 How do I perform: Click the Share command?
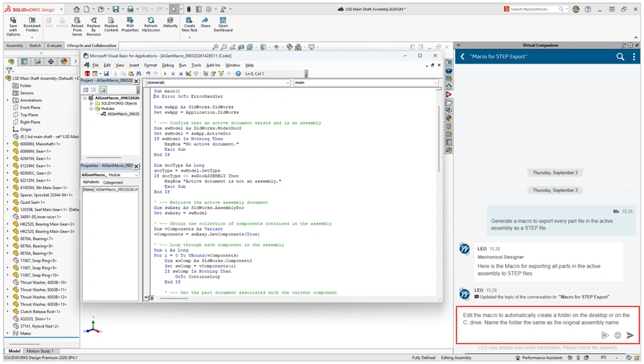[205, 23]
